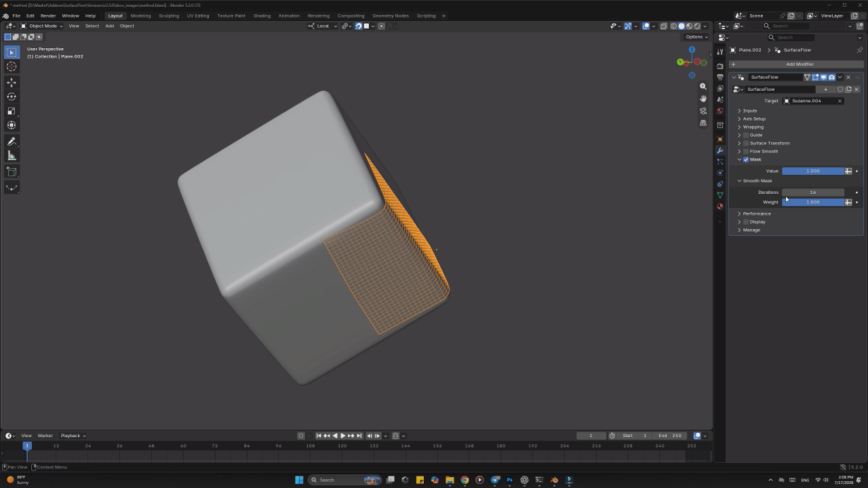
Task: Open the Object properties orange square tab
Action: pos(720,139)
